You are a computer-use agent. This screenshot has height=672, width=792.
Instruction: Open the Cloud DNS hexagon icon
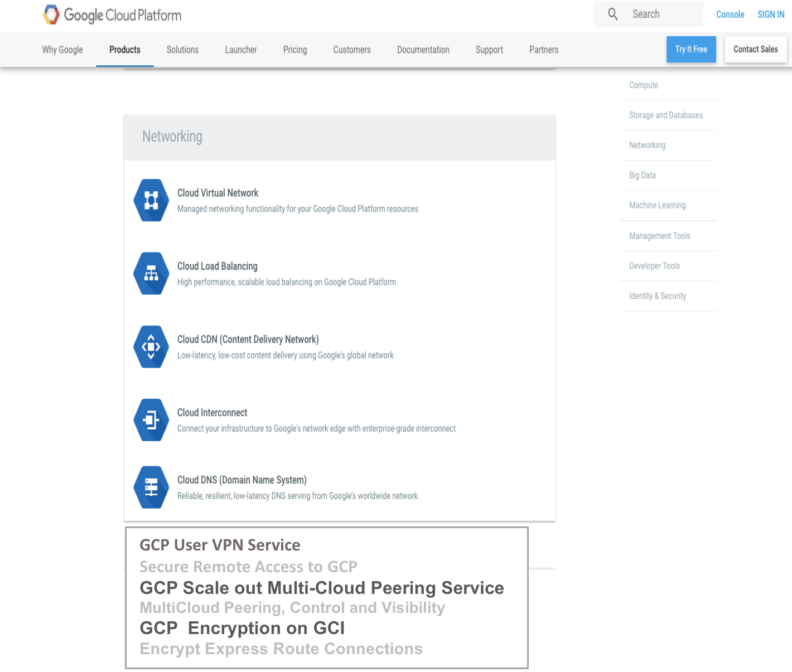[x=151, y=487]
